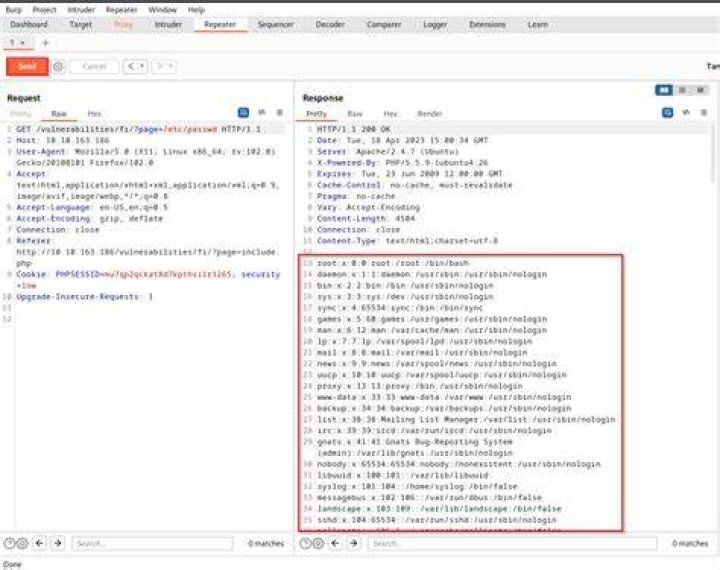The width and height of the screenshot is (720, 570).
Task: Toggle non-printable characters in Response panel
Action: (686, 113)
